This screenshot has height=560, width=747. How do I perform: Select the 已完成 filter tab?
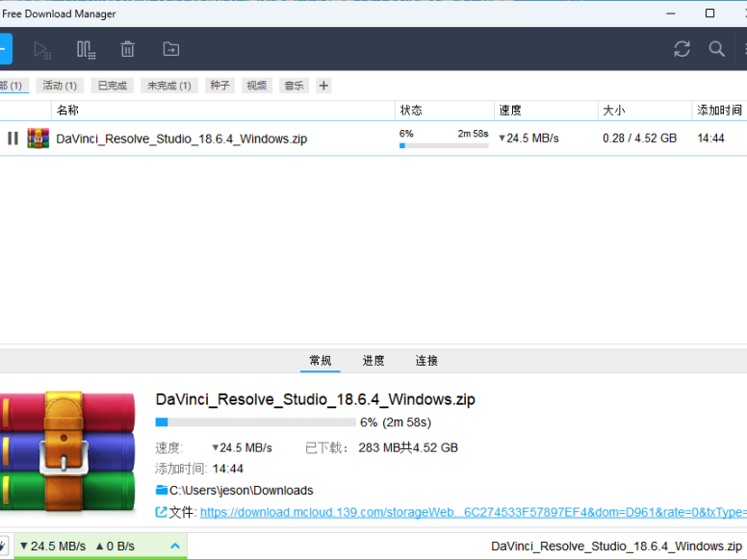(x=113, y=86)
